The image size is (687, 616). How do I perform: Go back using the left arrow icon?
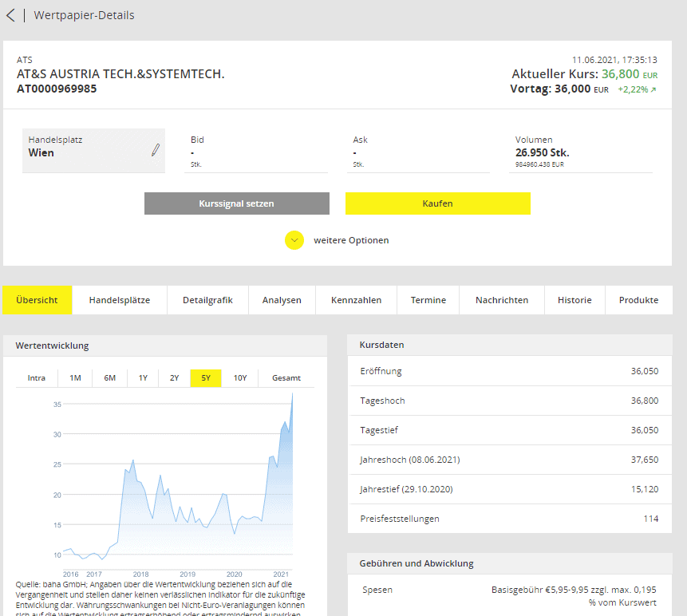(x=10, y=15)
